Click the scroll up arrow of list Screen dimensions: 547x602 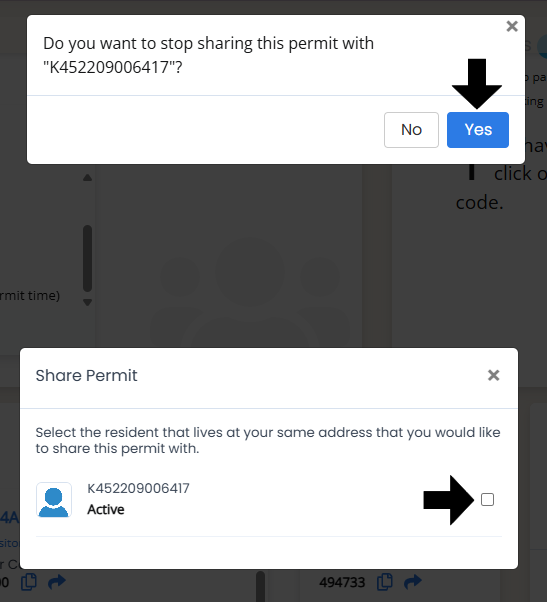point(88,178)
